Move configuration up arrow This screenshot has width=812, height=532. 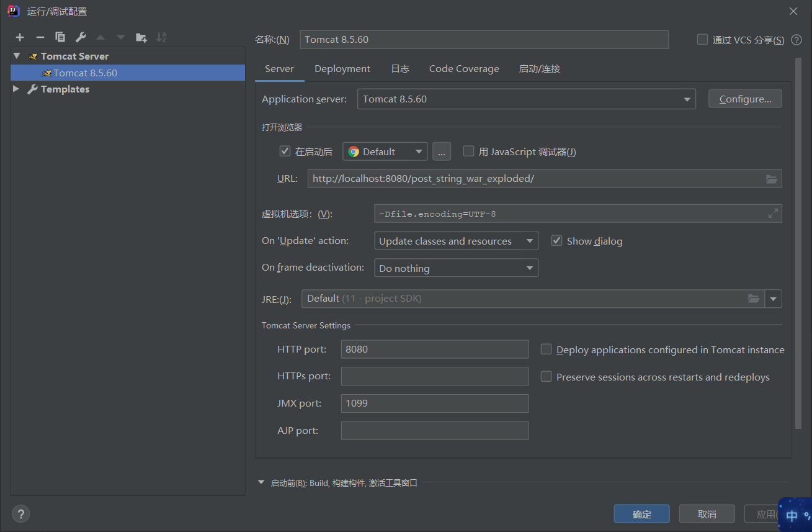point(100,37)
